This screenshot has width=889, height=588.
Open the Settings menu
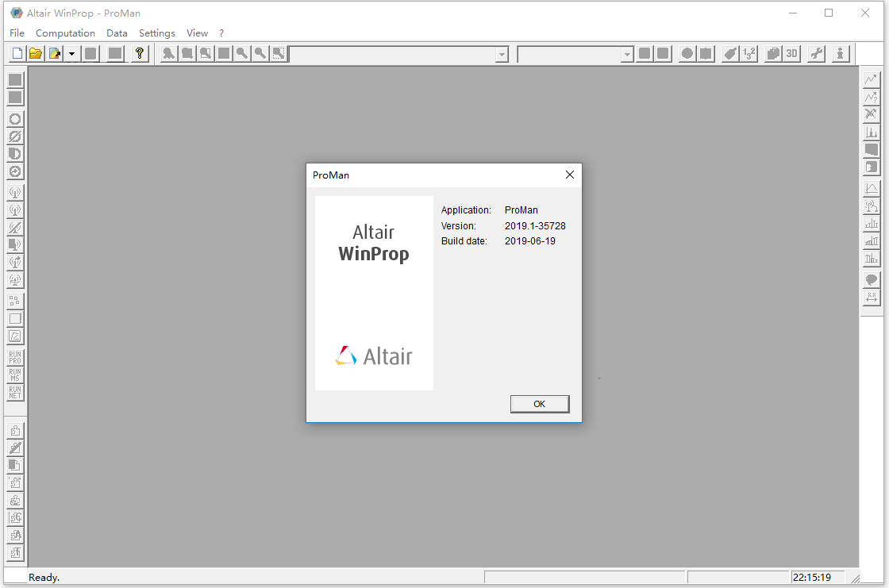[x=157, y=33]
